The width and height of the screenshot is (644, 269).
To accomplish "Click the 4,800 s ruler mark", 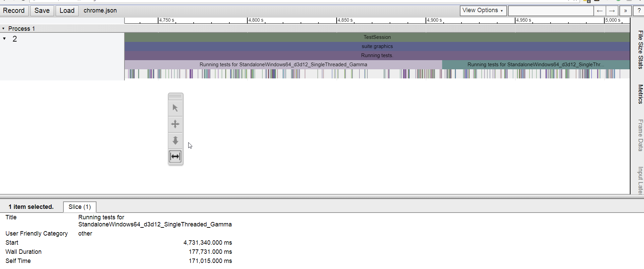I will tap(256, 20).
